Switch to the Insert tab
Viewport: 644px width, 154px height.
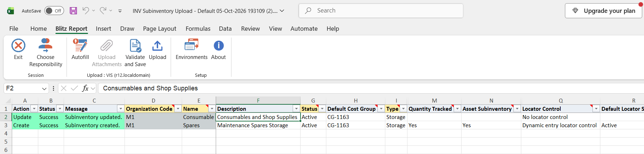point(103,29)
